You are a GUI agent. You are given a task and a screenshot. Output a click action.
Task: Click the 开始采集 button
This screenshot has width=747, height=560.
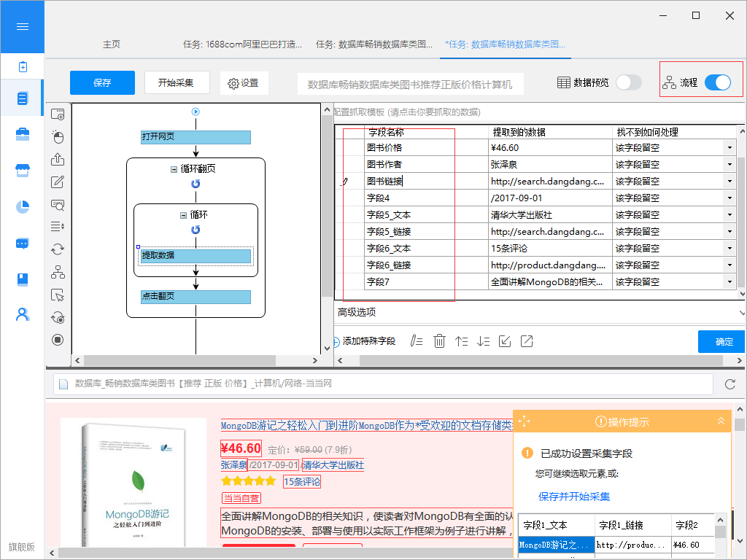tap(176, 83)
